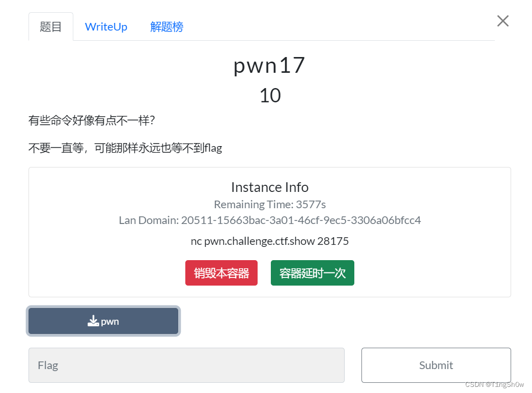Submit the flag
The width and height of the screenshot is (532, 393).
tap(436, 365)
